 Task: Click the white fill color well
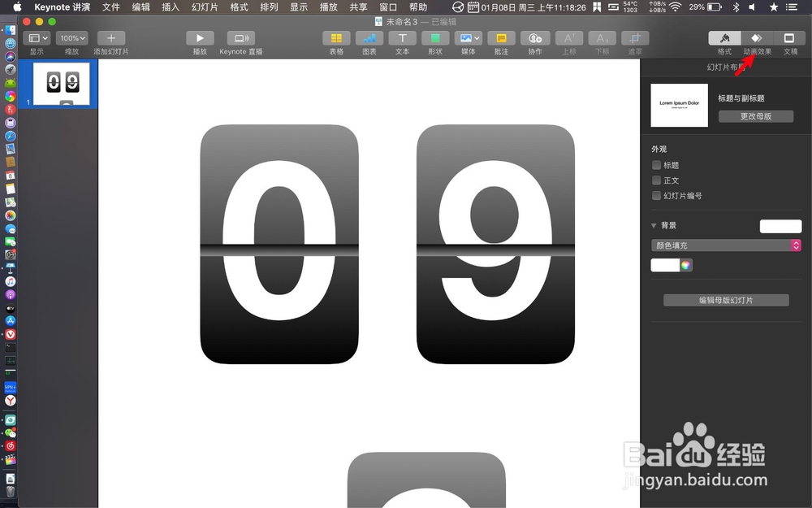coord(665,265)
